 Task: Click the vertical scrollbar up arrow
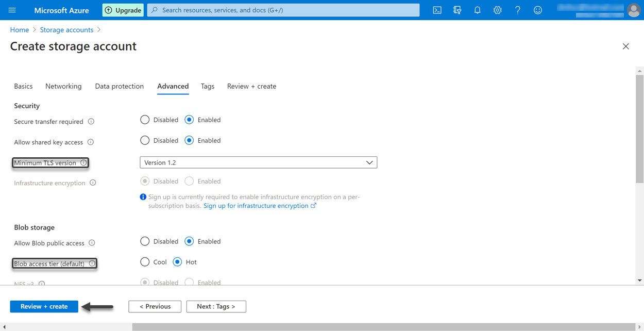coord(640,71)
